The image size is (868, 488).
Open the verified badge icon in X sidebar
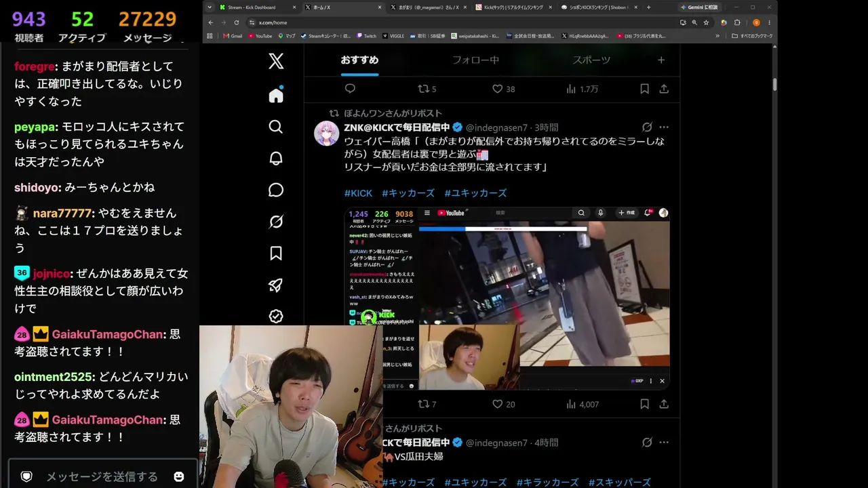tap(276, 317)
